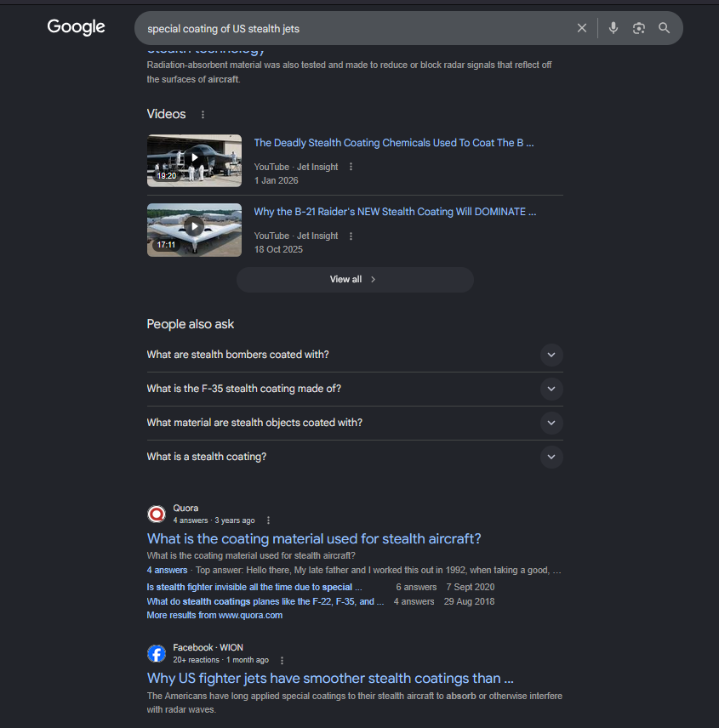This screenshot has height=728, width=719.
Task: Expand "What is a stealth coating?" question
Action: 355,457
